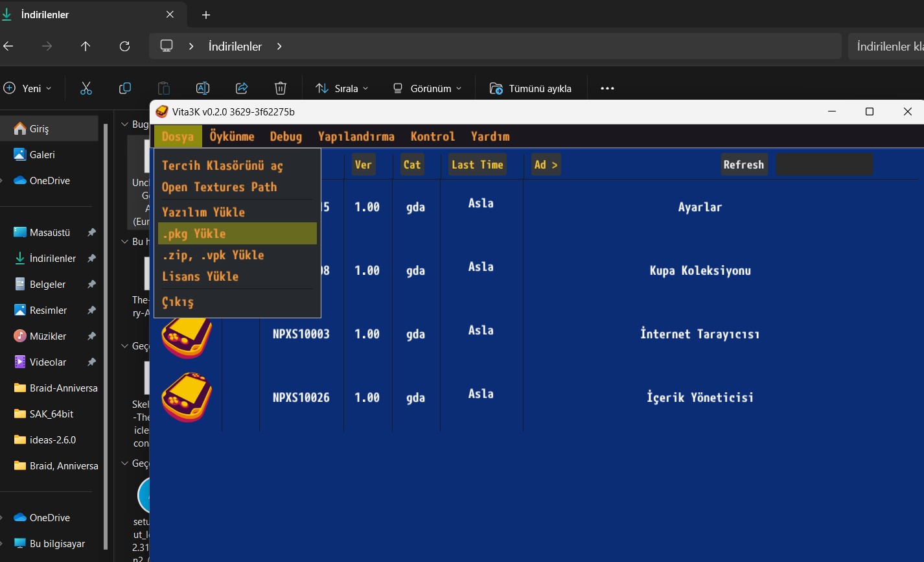This screenshot has height=562, width=924.
Task: Click the Share icon in the toolbar
Action: (x=242, y=88)
